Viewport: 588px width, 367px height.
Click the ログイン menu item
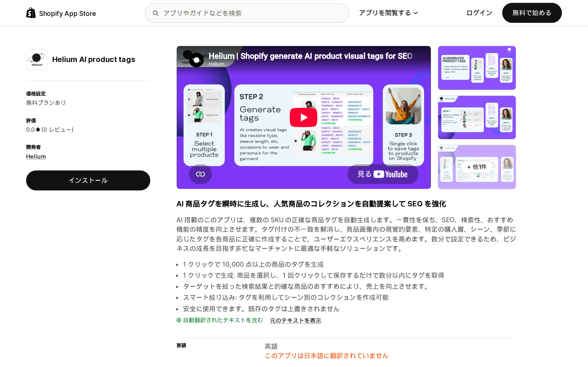coord(479,13)
